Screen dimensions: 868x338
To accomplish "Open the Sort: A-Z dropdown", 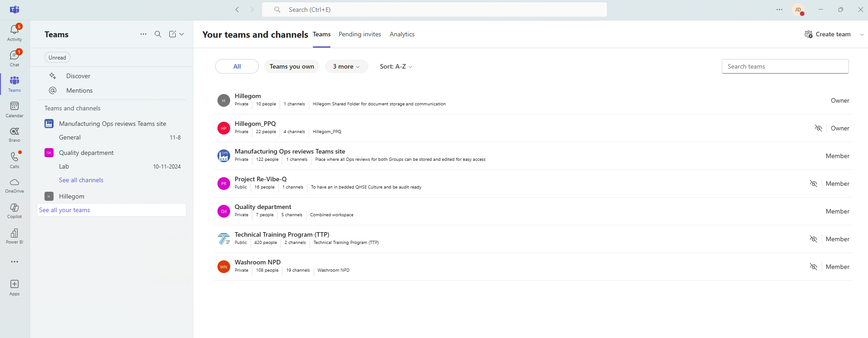I will pyautogui.click(x=396, y=66).
